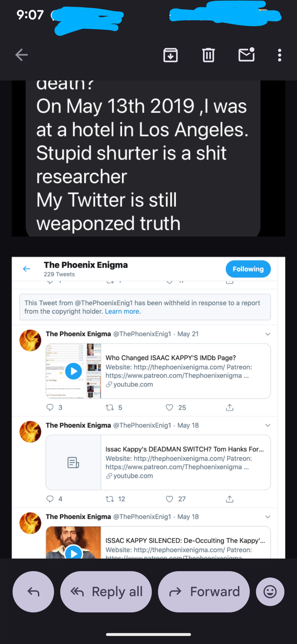
Task: Tap the reply arrow button
Action: [x=33, y=592]
